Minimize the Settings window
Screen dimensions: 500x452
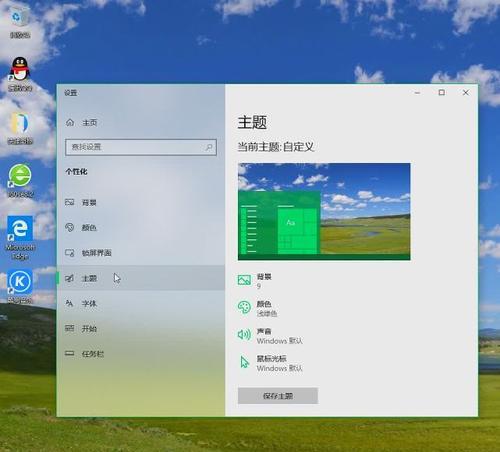click(417, 93)
